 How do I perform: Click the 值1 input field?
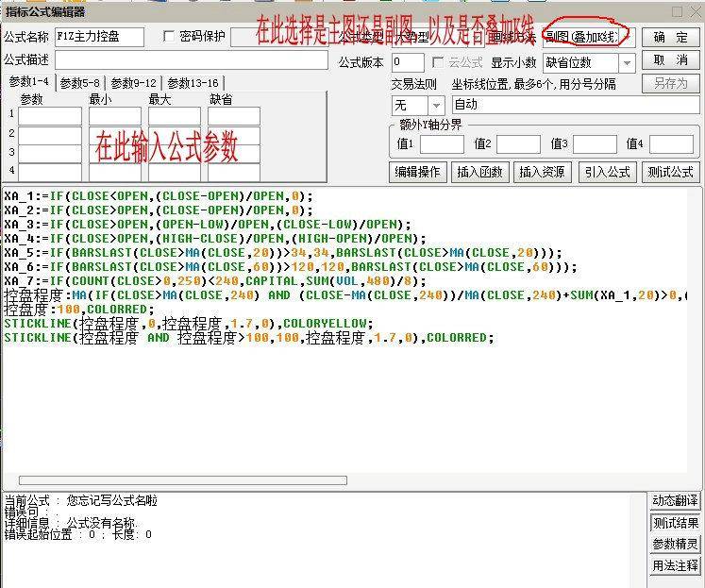coord(442,144)
